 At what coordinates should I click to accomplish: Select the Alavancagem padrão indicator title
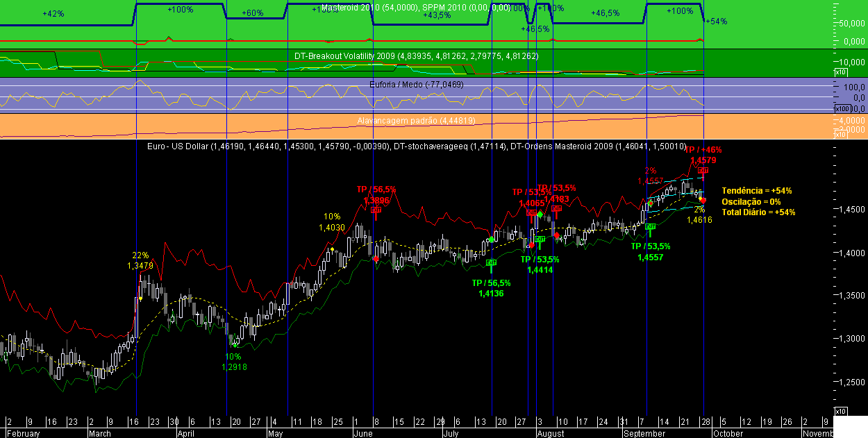pyautogui.click(x=416, y=120)
